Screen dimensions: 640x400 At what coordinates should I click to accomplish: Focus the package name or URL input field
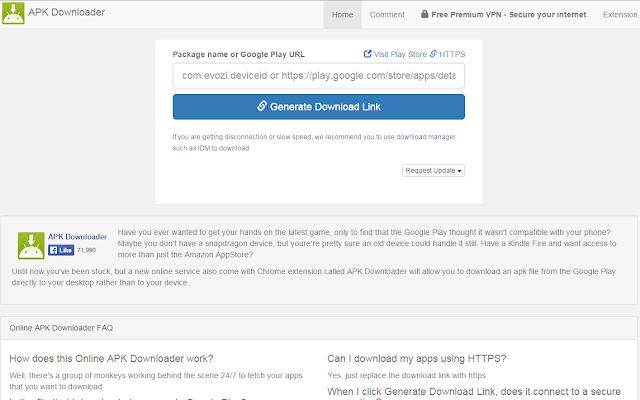coord(318,76)
